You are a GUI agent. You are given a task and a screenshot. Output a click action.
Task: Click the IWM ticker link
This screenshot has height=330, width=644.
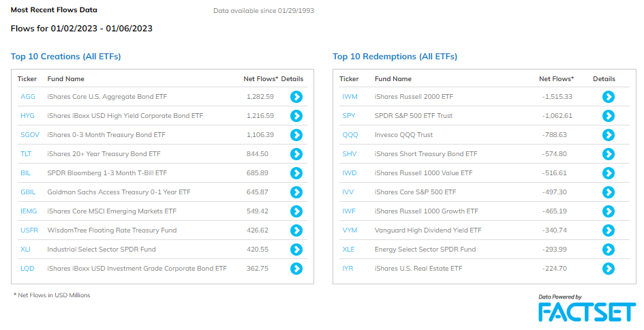pyautogui.click(x=350, y=97)
